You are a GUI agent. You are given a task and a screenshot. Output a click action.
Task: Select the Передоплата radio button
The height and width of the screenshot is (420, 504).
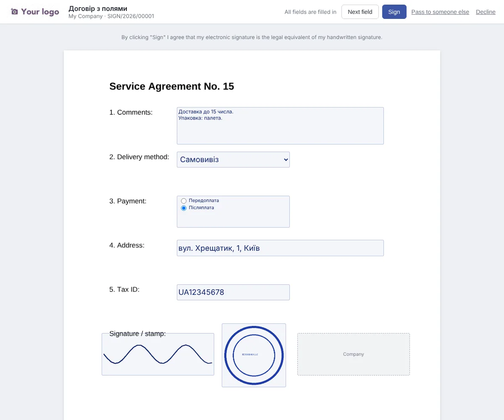pyautogui.click(x=184, y=201)
